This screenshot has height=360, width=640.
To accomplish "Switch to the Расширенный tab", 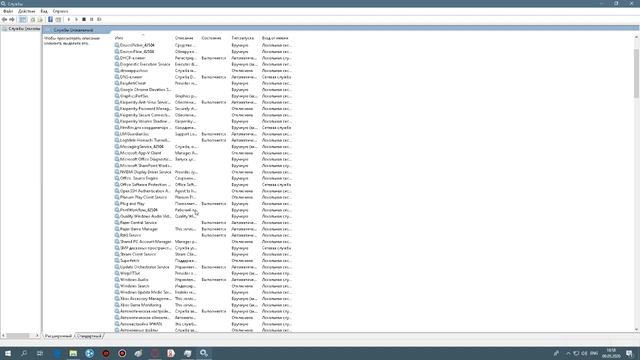I will click(59, 336).
